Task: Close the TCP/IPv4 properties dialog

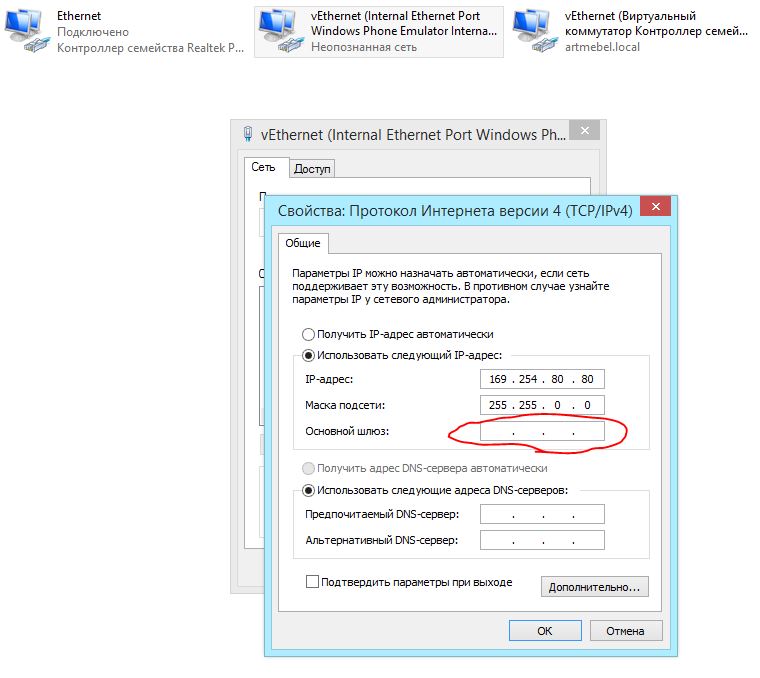Action: point(656,207)
